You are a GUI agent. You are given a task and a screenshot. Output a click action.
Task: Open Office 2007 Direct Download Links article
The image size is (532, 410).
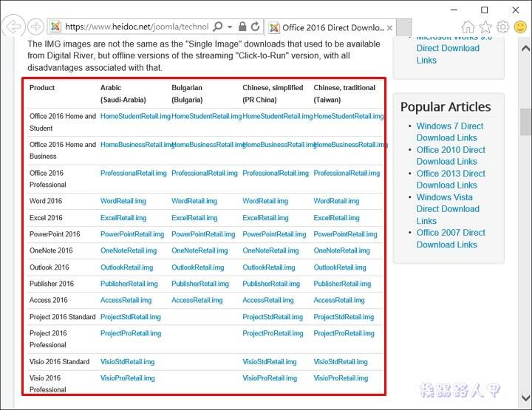[451, 239]
